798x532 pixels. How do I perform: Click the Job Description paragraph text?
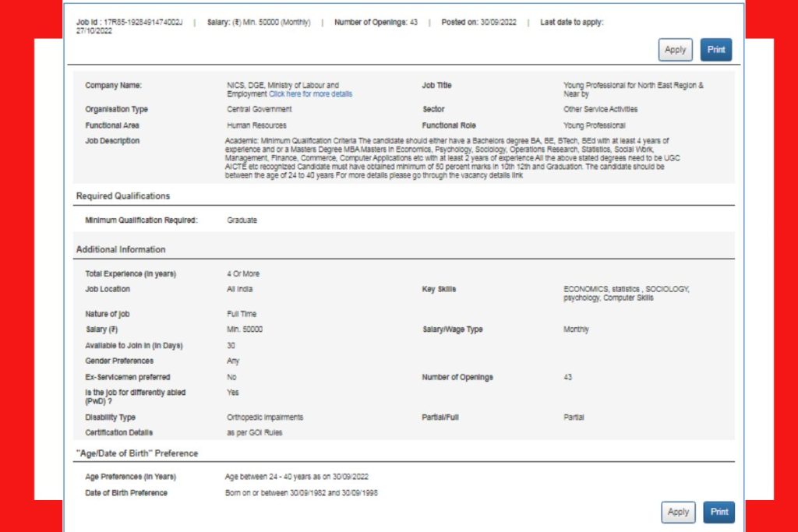[x=444, y=158]
